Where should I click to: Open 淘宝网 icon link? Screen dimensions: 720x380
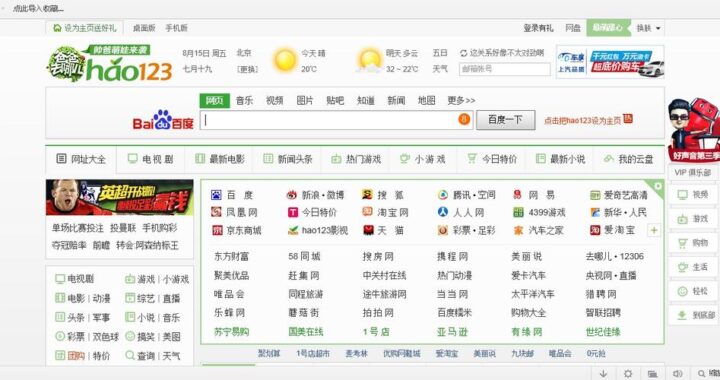coord(367,212)
